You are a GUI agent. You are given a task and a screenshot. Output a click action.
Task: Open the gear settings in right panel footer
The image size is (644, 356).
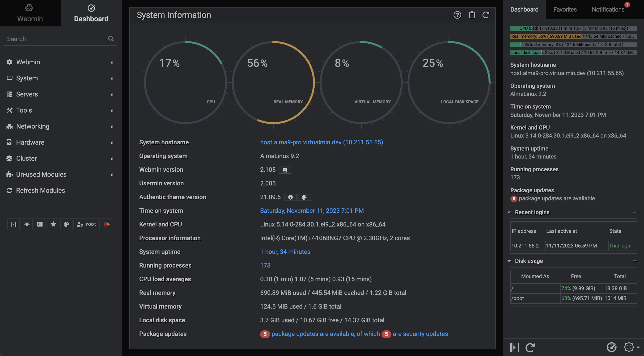click(x=629, y=347)
